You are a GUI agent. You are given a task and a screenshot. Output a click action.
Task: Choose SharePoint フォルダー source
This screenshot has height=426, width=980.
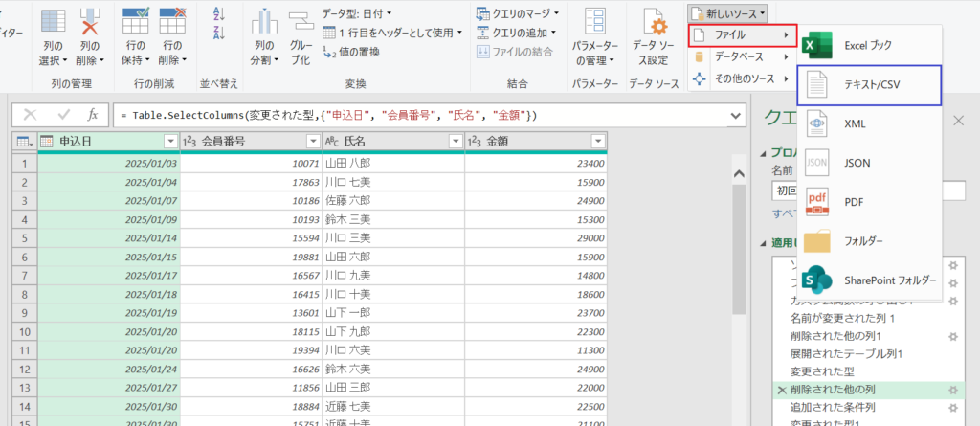pyautogui.click(x=869, y=280)
